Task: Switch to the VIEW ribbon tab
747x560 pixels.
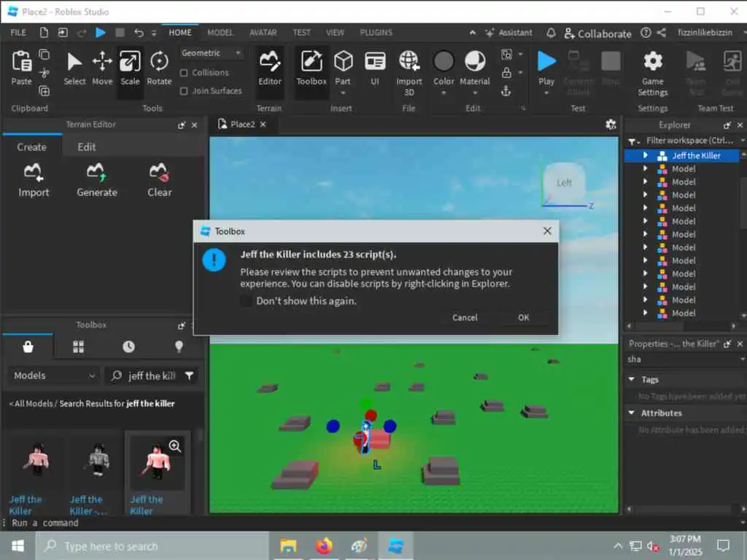Action: (335, 32)
